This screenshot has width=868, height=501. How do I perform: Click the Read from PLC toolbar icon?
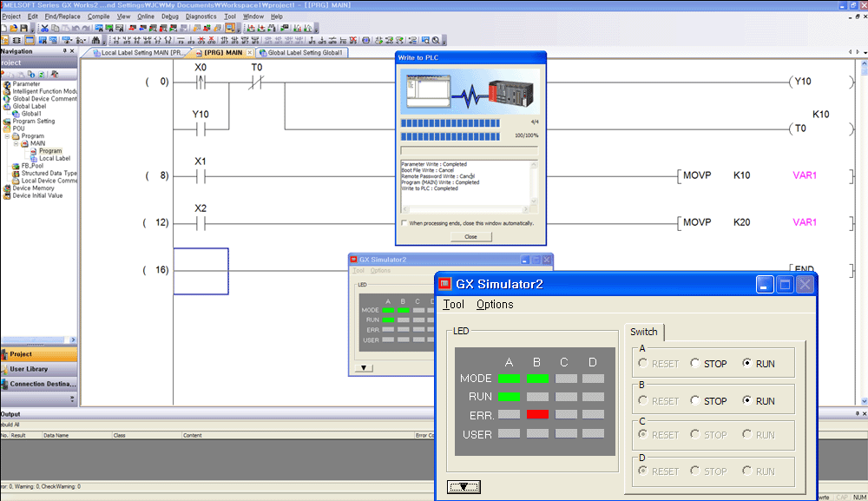point(143,29)
